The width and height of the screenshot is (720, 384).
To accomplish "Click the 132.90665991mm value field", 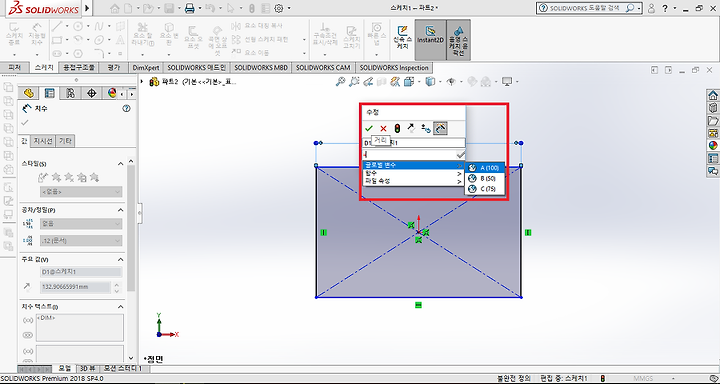I will click(x=76, y=287).
